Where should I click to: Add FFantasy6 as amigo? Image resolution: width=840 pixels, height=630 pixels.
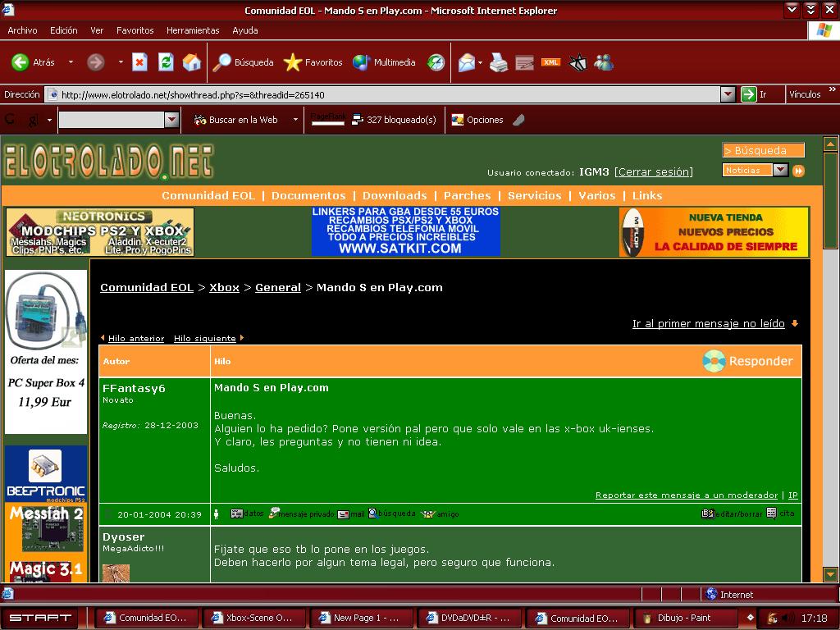coord(440,514)
